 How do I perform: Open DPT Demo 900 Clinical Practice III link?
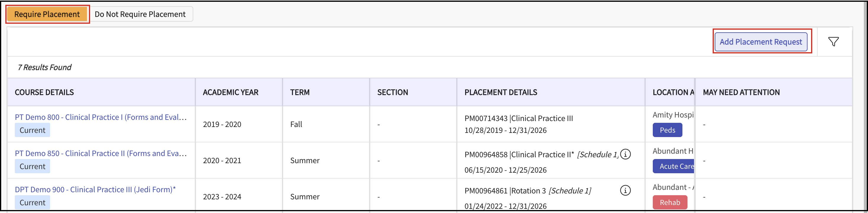(x=95, y=189)
